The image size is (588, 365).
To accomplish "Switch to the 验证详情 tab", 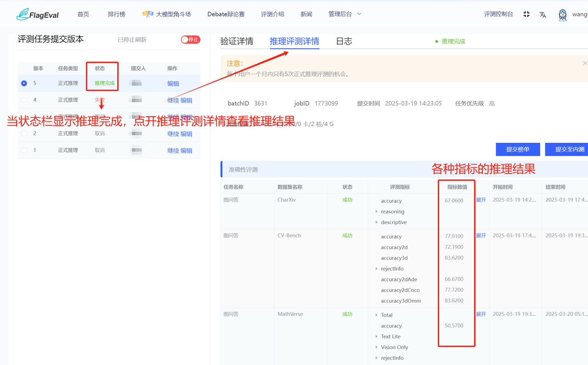I will pos(237,41).
